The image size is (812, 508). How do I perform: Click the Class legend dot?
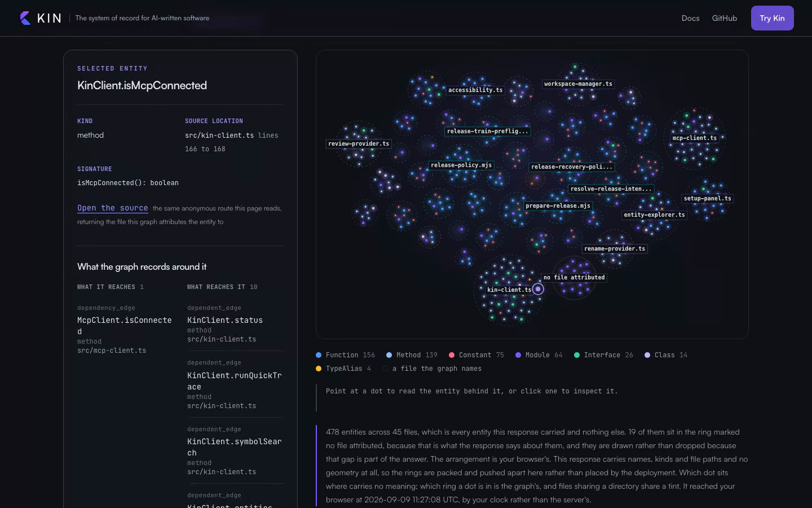pos(647,355)
